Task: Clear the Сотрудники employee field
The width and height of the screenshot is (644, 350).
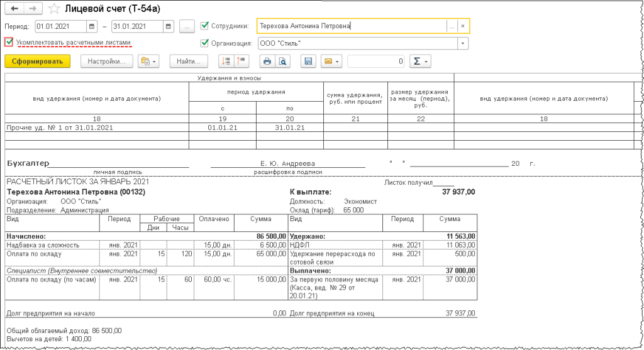Action: point(463,26)
